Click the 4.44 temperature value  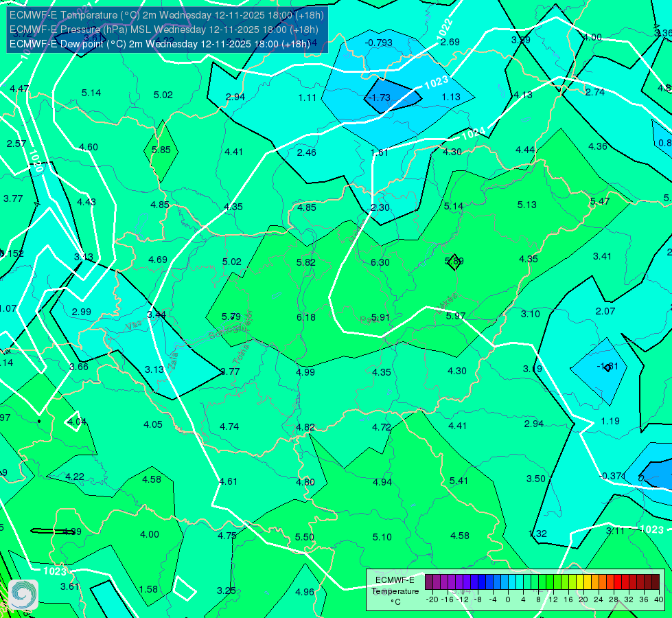(x=525, y=150)
